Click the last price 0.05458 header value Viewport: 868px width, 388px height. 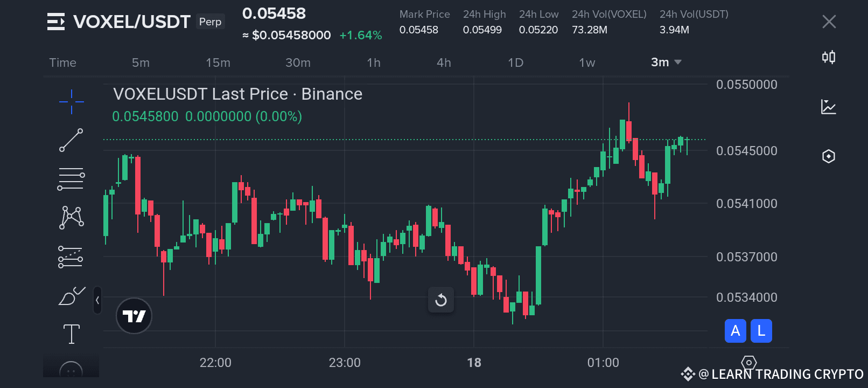coord(274,13)
